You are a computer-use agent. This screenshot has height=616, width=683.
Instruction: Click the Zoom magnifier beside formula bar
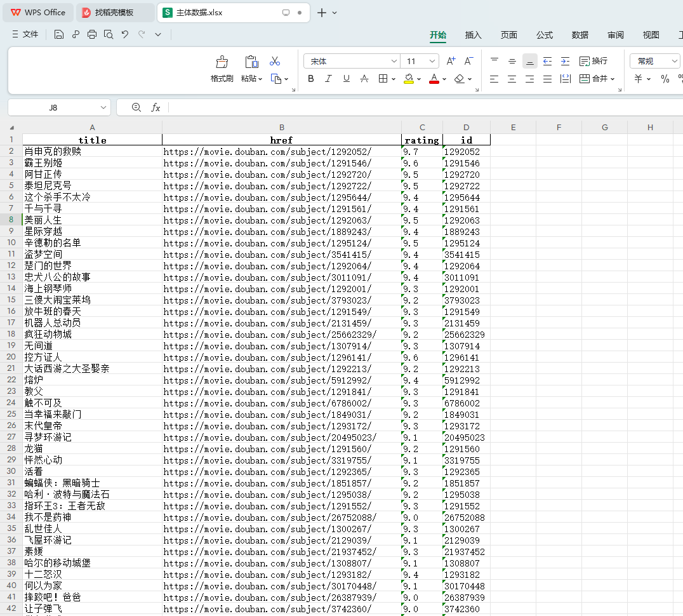(x=136, y=107)
